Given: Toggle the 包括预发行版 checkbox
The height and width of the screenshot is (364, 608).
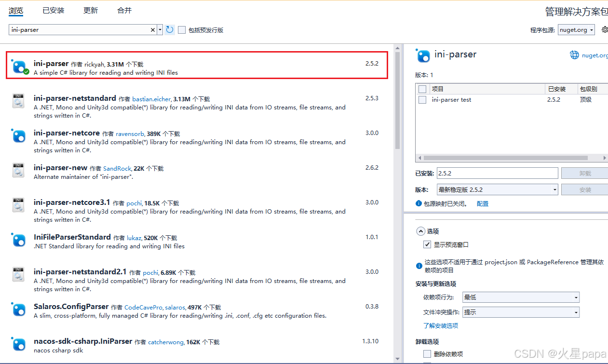Looking at the screenshot, I should (182, 30).
